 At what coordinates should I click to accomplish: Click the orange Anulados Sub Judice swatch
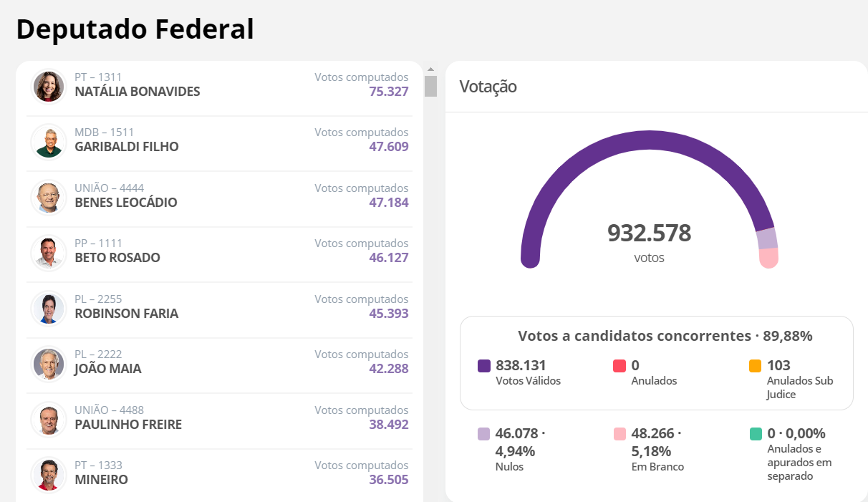click(755, 366)
